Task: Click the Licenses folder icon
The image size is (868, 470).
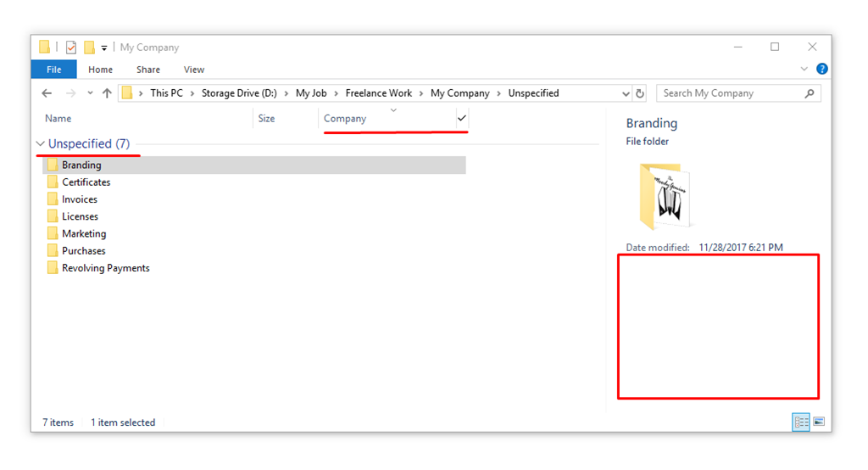Action: click(53, 216)
